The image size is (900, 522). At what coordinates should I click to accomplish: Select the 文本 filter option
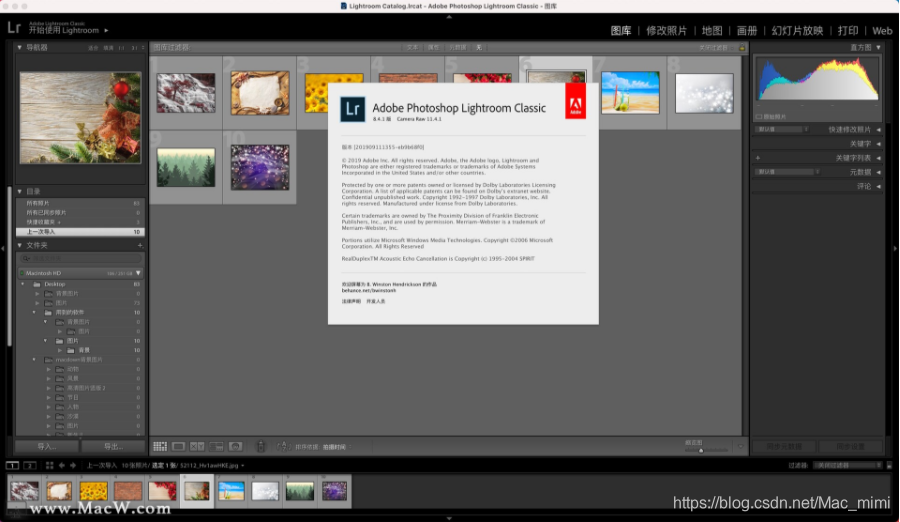[x=412, y=48]
